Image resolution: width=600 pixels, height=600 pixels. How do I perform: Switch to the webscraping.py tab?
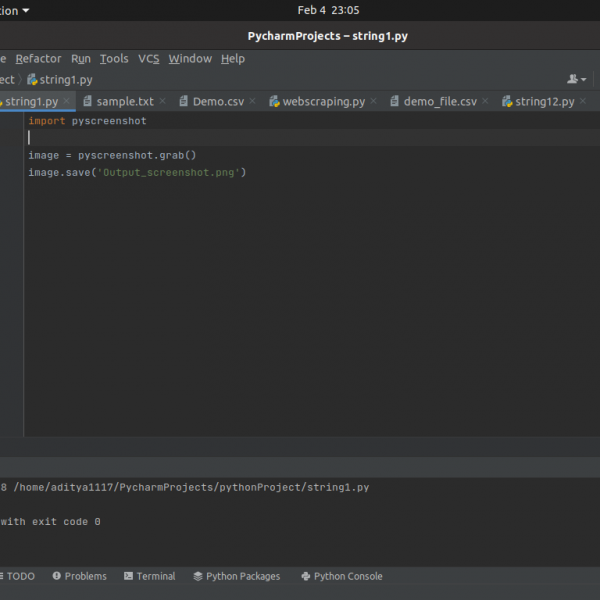pos(324,101)
